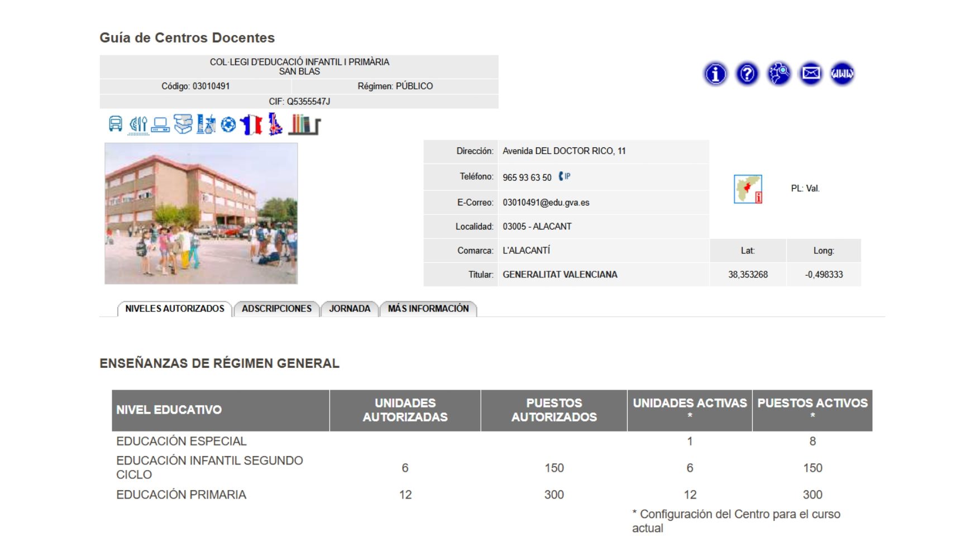Click the IP phone icon beside telephone
The height and width of the screenshot is (551, 980).
pyautogui.click(x=565, y=176)
